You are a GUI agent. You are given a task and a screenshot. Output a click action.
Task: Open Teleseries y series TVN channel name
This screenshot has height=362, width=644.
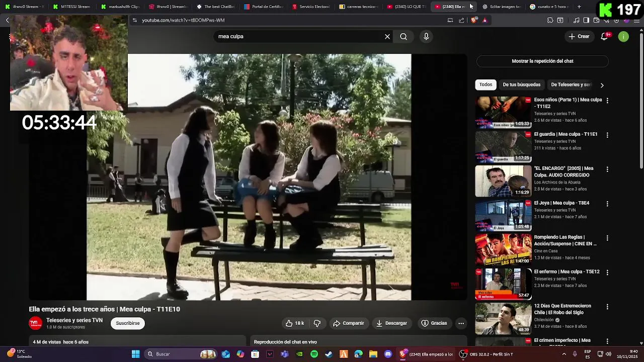74,320
